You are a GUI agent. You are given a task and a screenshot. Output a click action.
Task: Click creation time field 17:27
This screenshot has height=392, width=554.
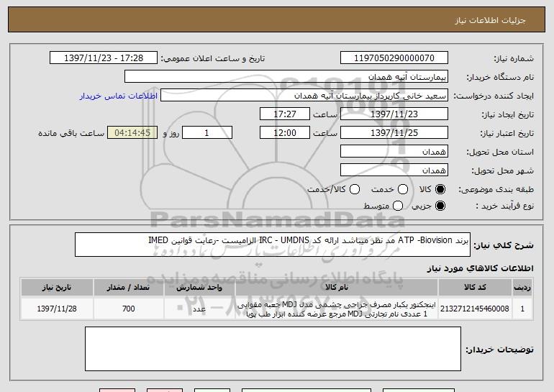tap(285, 114)
